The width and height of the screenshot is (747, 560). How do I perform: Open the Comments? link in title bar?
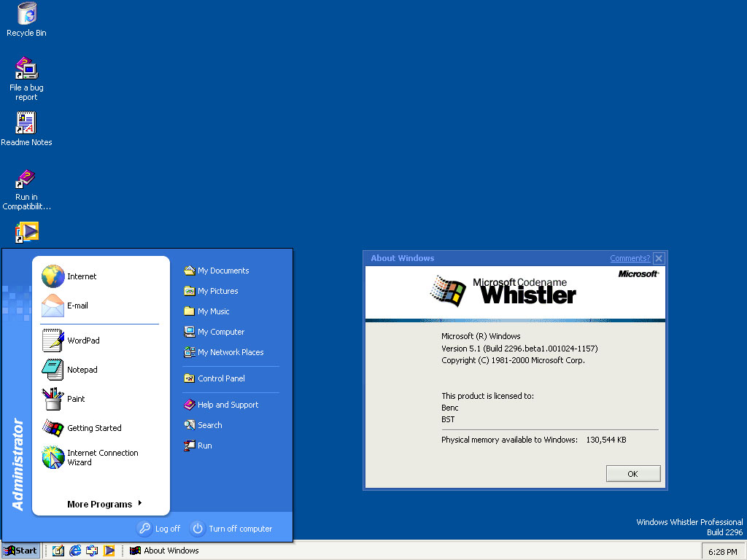click(630, 258)
